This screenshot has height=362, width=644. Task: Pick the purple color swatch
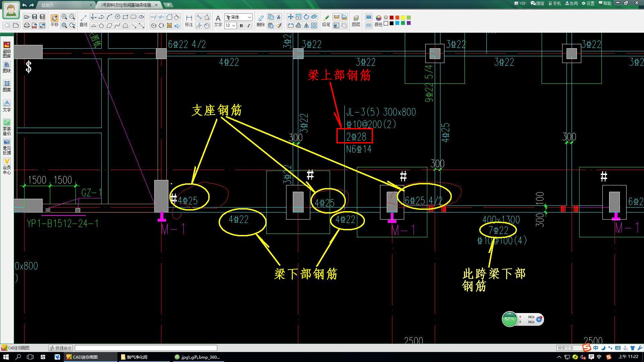point(409,23)
